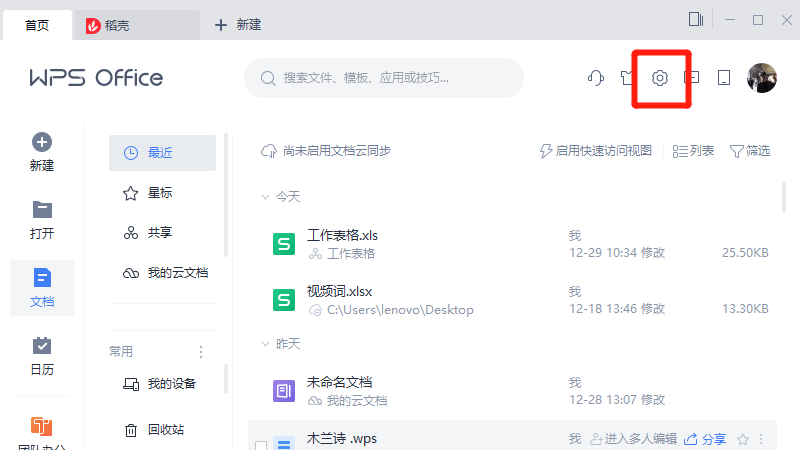Screen dimensions: 800x450
Task: Open the filter (筛选) dropdown
Action: [750, 151]
